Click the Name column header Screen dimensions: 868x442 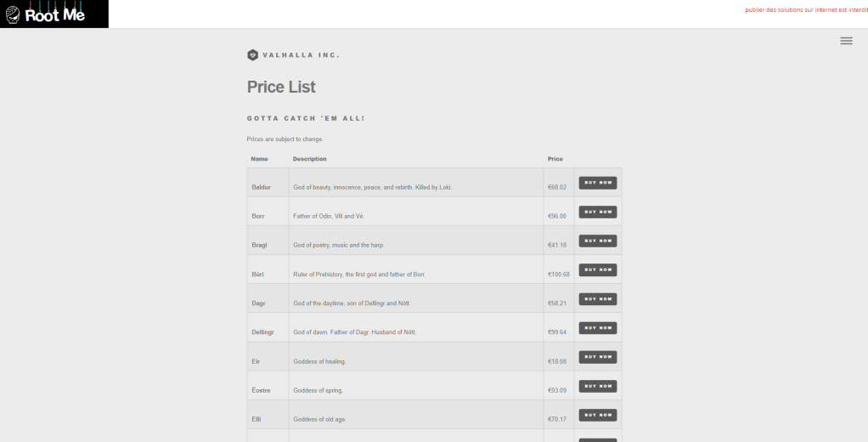tap(259, 159)
